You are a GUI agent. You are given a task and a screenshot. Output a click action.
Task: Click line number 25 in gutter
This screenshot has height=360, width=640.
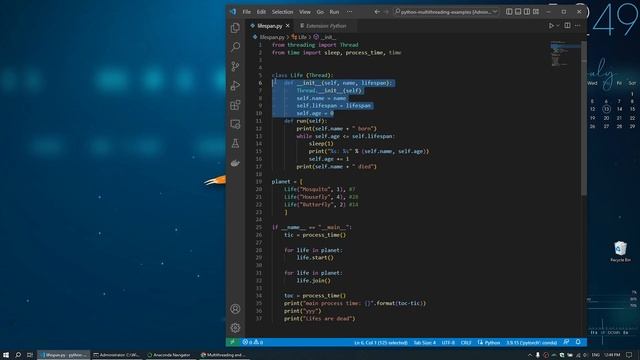pyautogui.click(x=259, y=227)
